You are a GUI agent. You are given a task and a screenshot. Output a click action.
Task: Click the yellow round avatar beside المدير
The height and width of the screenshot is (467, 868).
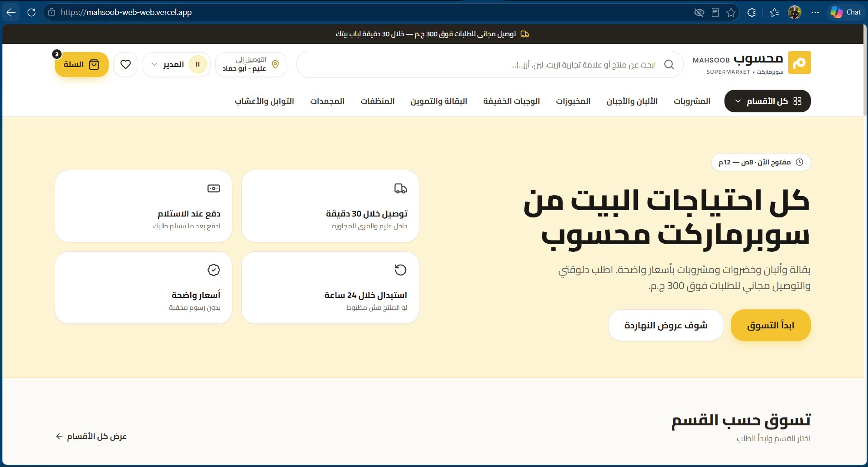197,64
